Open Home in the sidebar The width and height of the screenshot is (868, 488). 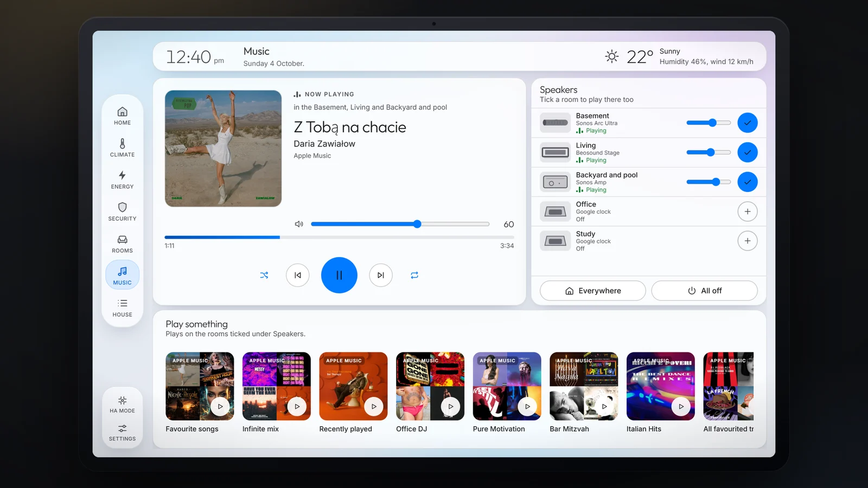(x=123, y=116)
